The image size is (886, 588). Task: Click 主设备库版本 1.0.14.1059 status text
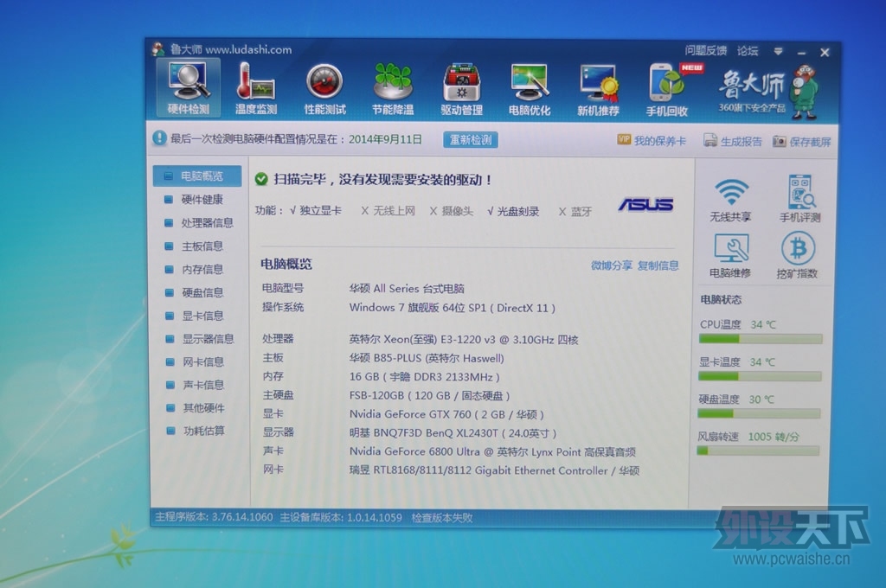(x=341, y=517)
